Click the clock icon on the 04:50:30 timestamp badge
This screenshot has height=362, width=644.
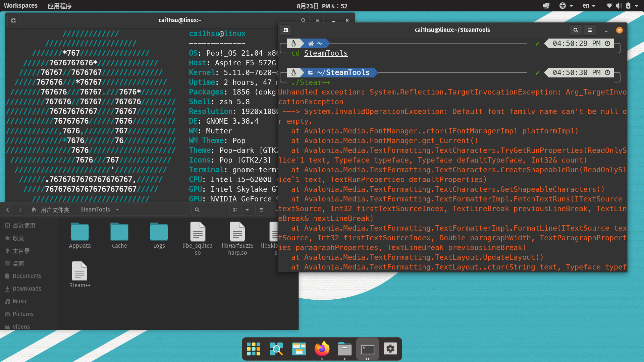point(608,72)
